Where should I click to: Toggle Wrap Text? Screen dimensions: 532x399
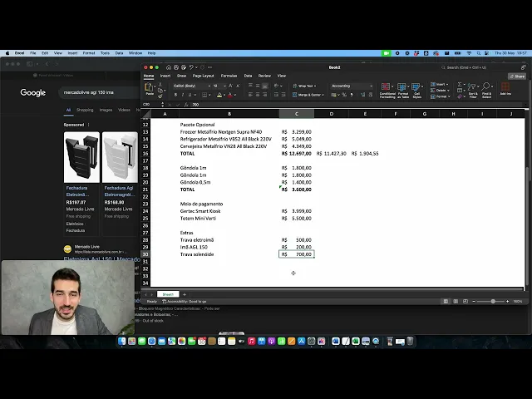click(x=304, y=86)
